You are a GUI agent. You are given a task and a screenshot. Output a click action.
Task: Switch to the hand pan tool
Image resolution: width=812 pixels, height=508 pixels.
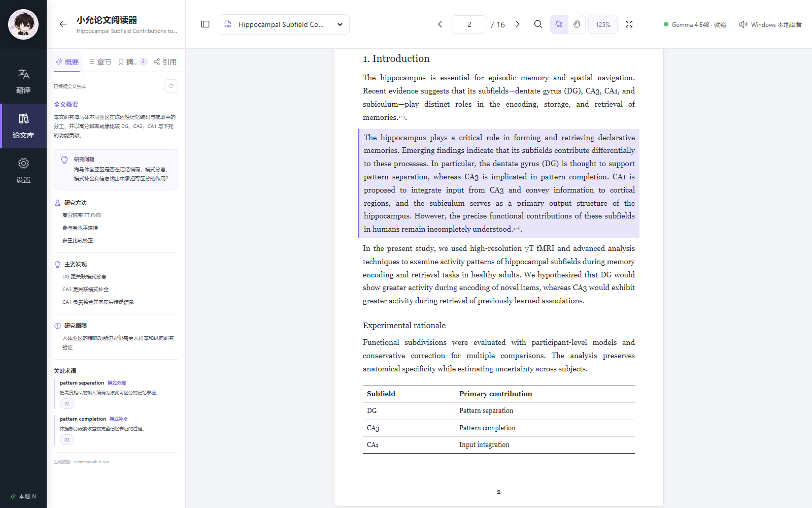click(577, 24)
